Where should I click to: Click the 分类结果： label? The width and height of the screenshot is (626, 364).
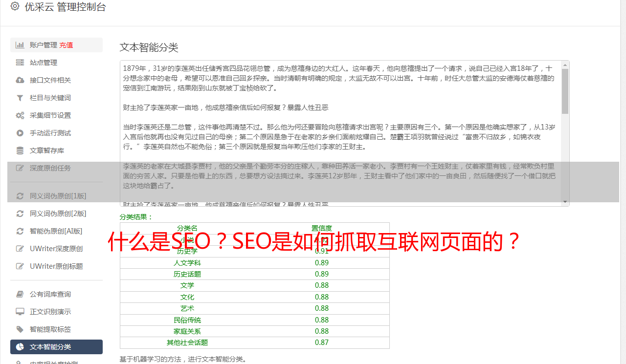click(x=136, y=217)
